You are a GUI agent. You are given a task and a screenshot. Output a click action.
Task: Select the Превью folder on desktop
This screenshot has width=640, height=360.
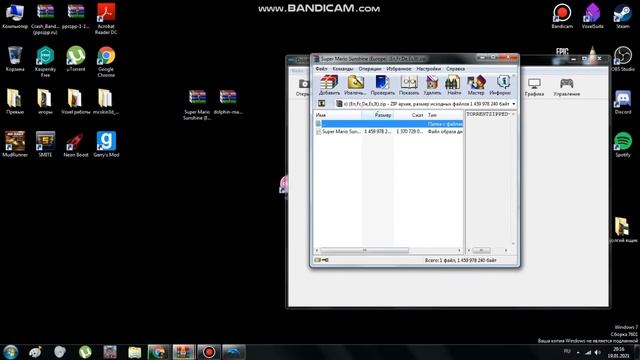pyautogui.click(x=15, y=102)
